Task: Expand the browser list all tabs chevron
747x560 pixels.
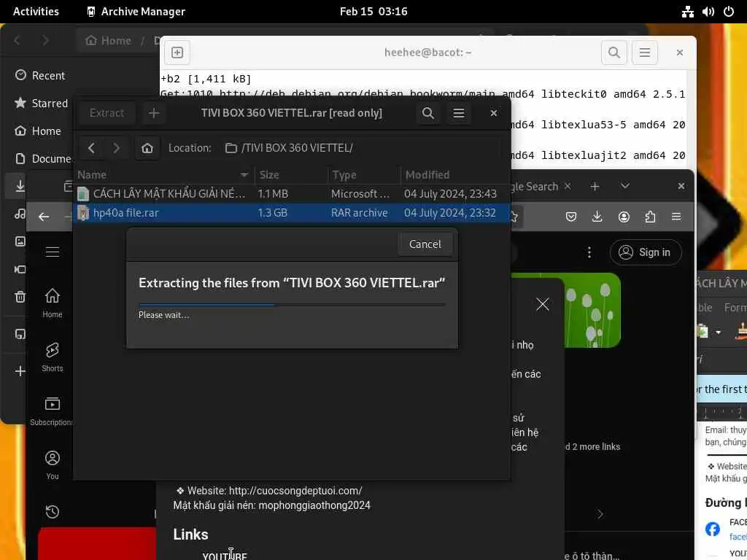Action: 625,186
